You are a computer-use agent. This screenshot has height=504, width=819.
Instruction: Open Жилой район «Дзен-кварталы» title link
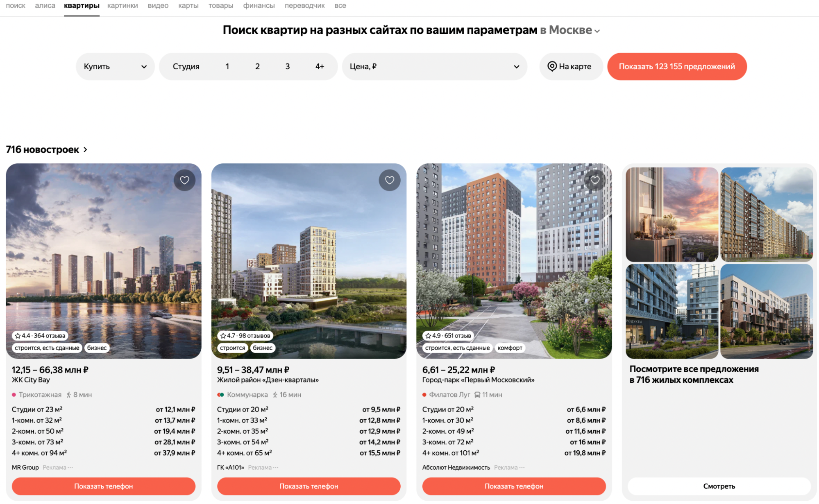click(x=268, y=380)
